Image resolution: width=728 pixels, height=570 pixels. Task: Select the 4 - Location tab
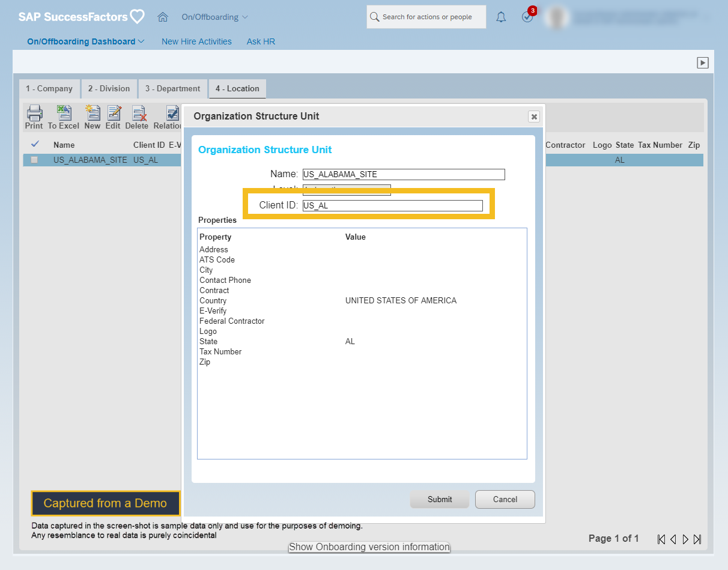(x=237, y=88)
